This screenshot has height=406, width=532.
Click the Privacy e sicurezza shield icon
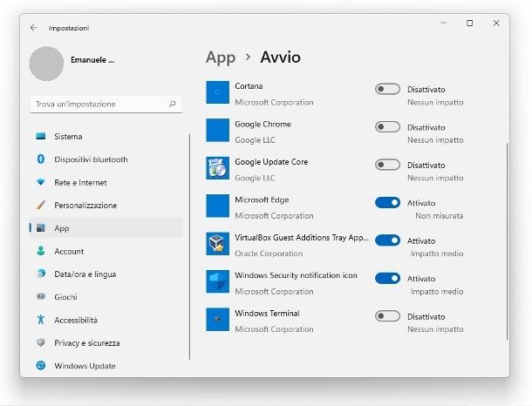pyautogui.click(x=41, y=342)
